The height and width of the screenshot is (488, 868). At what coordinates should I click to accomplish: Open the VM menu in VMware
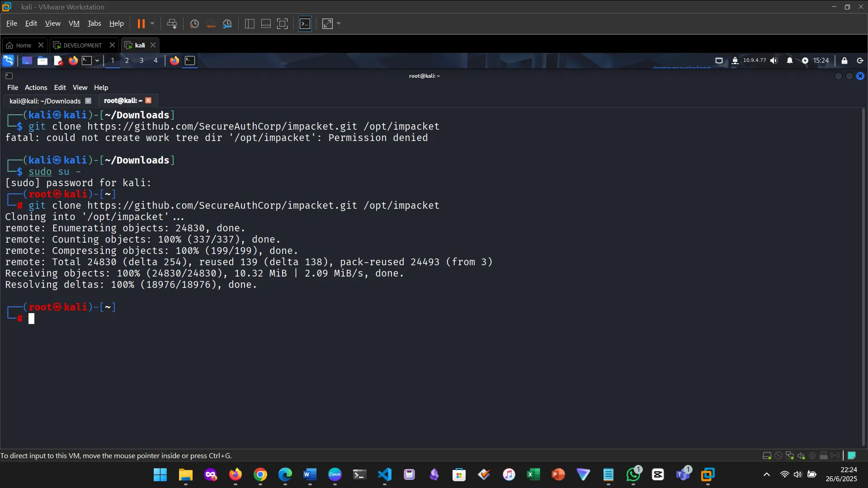(74, 23)
